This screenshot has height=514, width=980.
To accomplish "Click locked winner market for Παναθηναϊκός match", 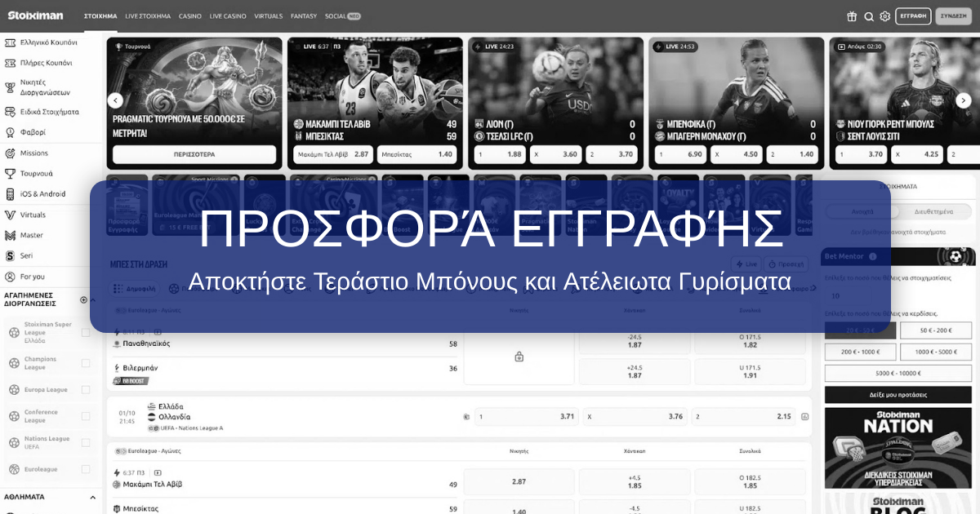I will click(x=519, y=357).
